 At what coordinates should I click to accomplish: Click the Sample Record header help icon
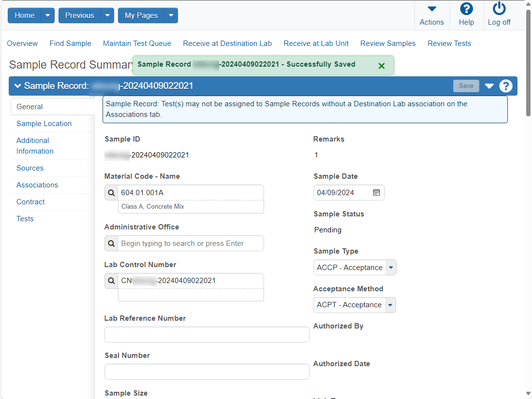[x=505, y=86]
